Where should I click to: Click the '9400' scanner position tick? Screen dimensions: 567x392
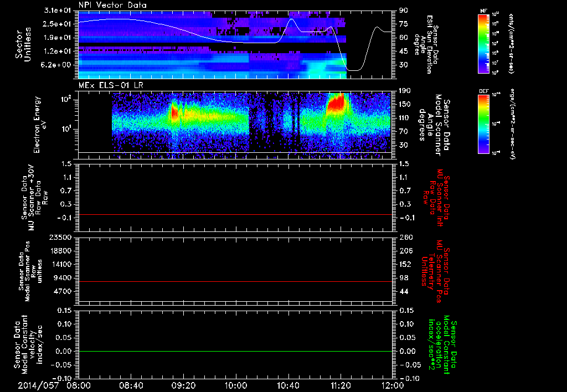tap(63, 278)
